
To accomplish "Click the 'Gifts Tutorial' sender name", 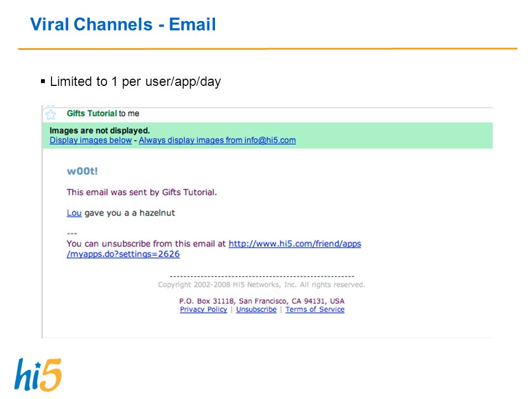I will coord(91,113).
